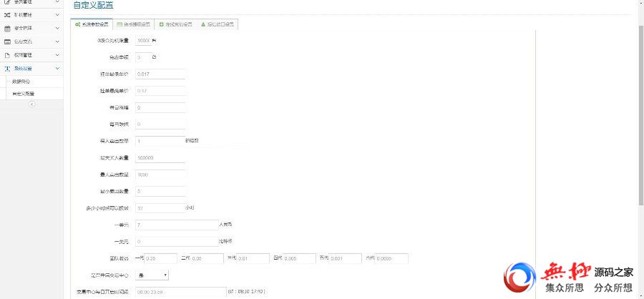Click the text icon beside the expanded sidebar menu
The image size is (644, 299).
click(7, 68)
